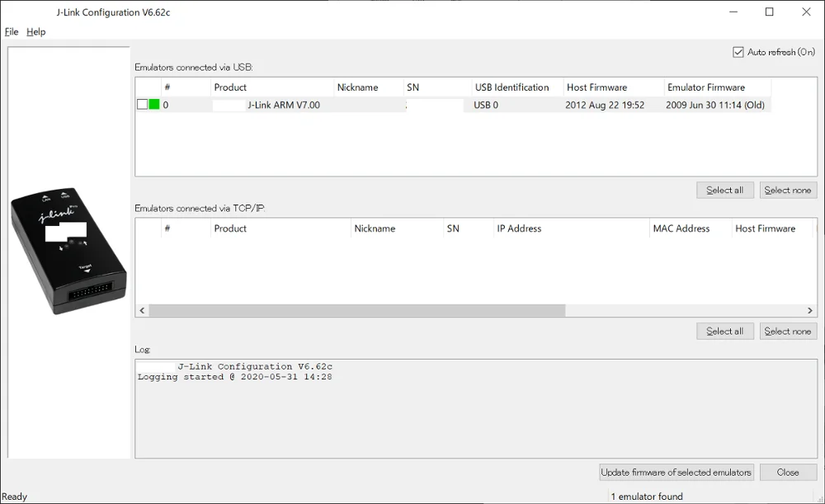This screenshot has width=825, height=504.
Task: Maximize the J-Link Configuration window
Action: click(x=769, y=12)
